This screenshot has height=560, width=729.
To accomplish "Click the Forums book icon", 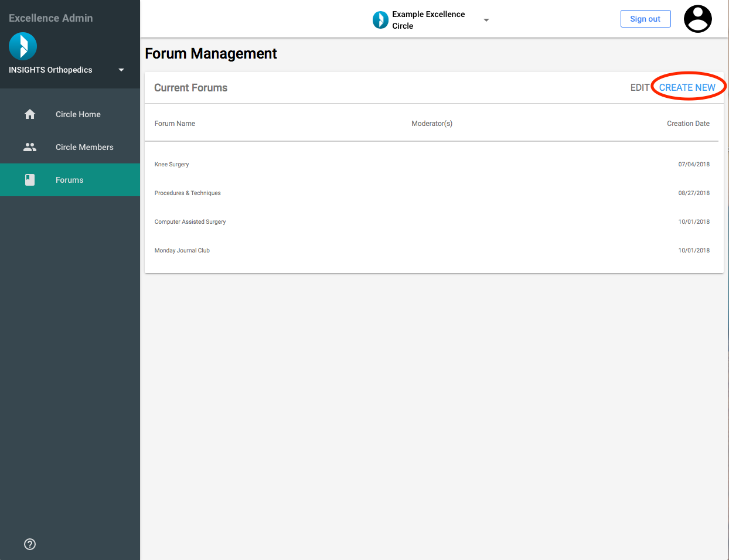I will (x=30, y=180).
